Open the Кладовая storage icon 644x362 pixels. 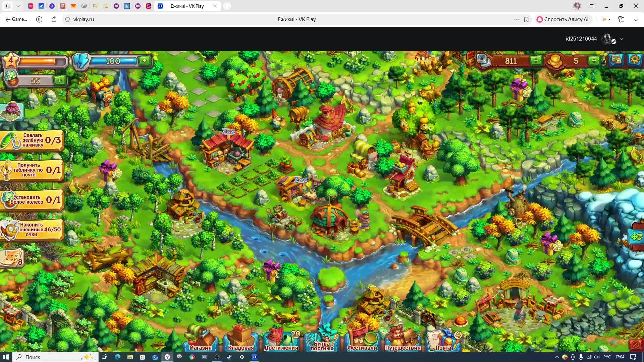241,339
